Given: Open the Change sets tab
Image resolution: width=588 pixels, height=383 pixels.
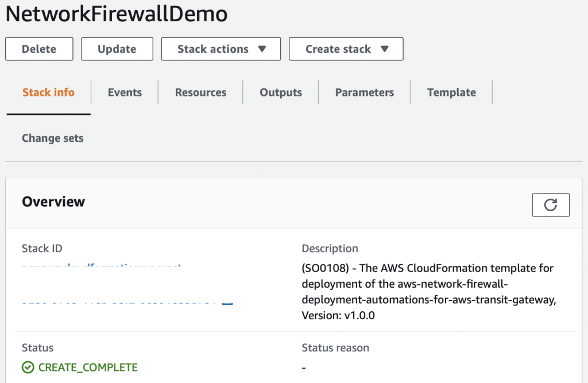Looking at the screenshot, I should (x=52, y=138).
